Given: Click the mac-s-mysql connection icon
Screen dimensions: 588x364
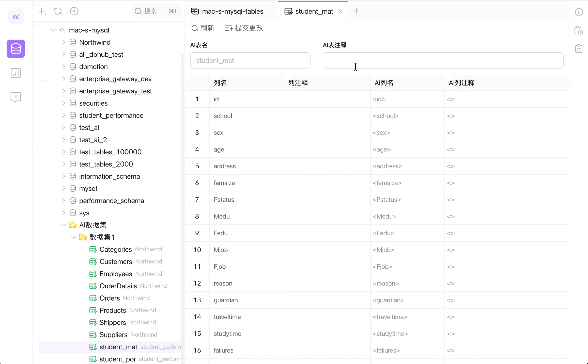Looking at the screenshot, I should click(x=63, y=30).
